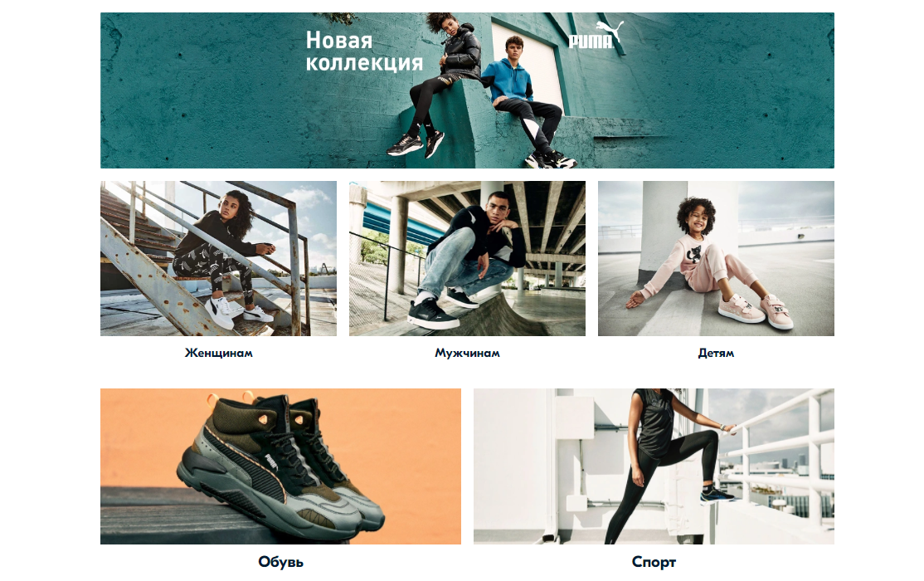
Task: Open the Женщинам category image
Action: [x=218, y=258]
